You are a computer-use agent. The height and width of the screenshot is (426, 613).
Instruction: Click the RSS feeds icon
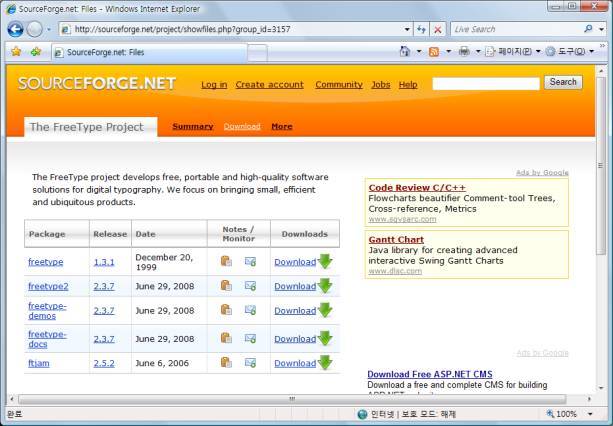coord(434,52)
